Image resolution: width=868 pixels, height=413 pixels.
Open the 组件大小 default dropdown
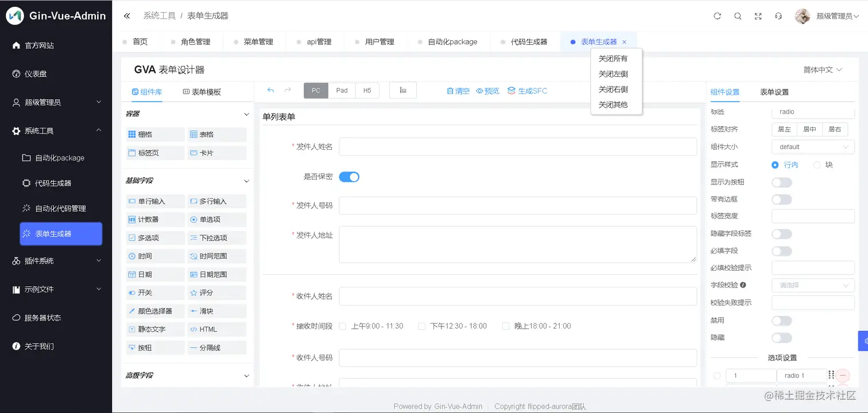(x=813, y=147)
